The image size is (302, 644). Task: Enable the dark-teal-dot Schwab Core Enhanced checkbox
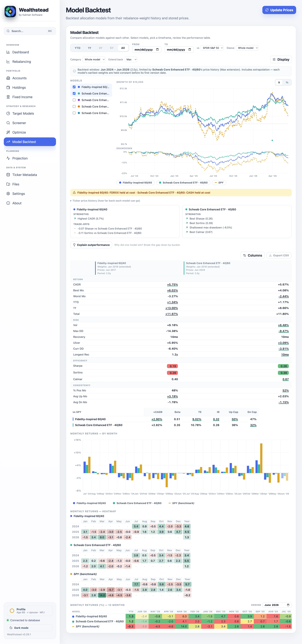[74, 113]
